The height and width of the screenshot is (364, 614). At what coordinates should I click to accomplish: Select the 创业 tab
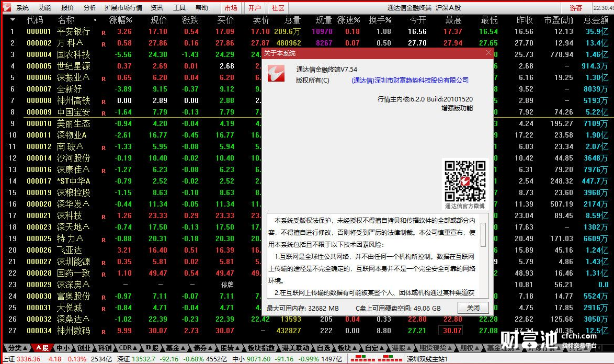[x=84, y=348]
